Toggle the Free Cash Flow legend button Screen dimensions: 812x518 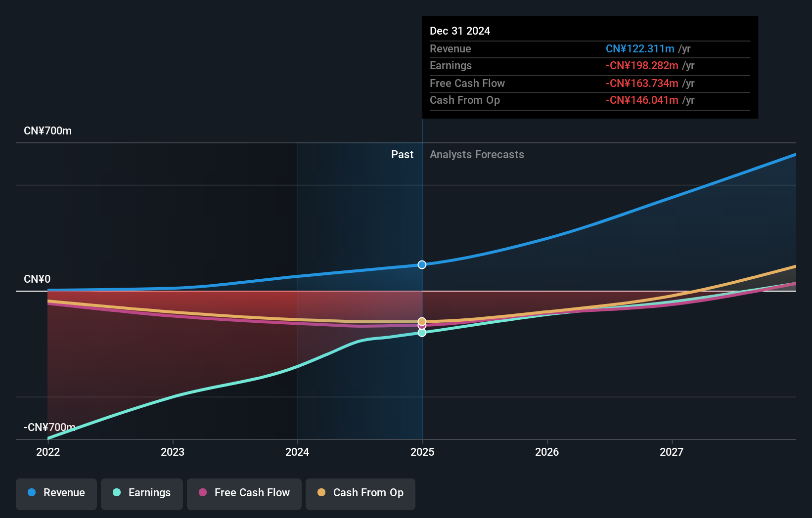pyautogui.click(x=244, y=494)
